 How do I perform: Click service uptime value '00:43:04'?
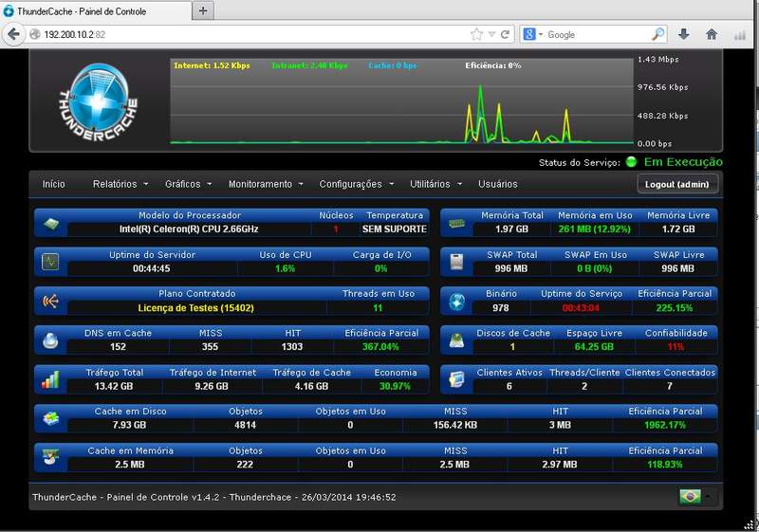click(581, 308)
